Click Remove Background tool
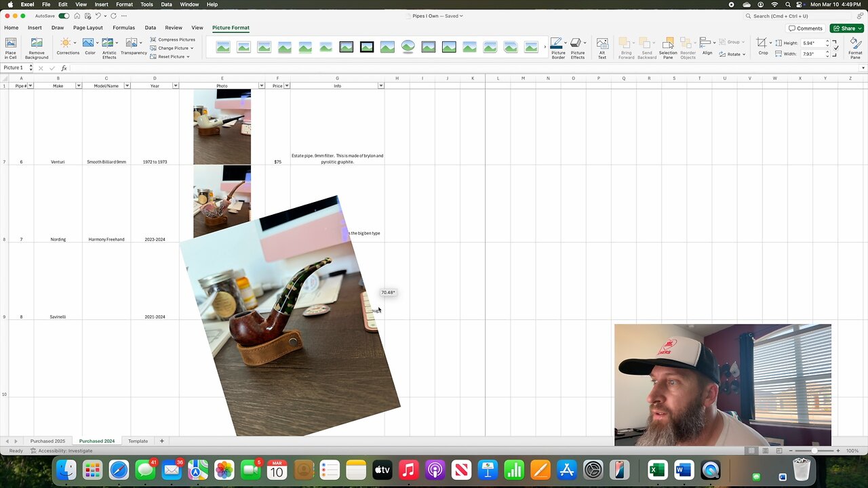Image resolution: width=868 pixels, height=488 pixels. 37,47
